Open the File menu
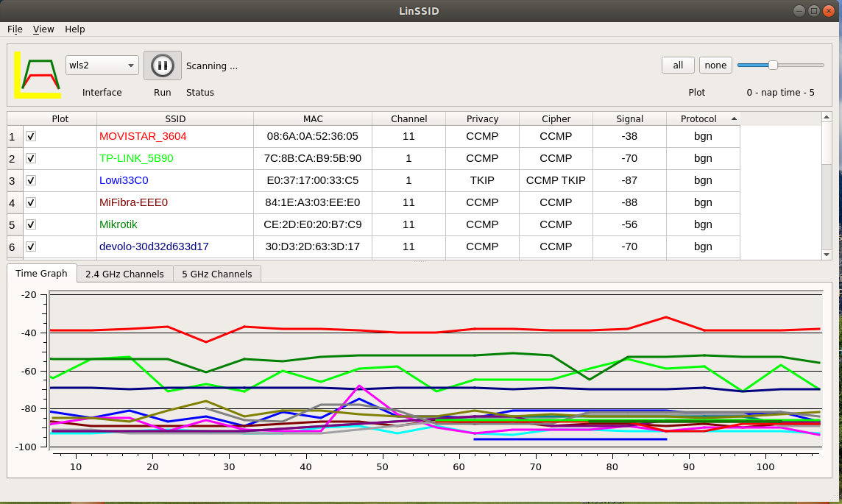 pos(15,29)
